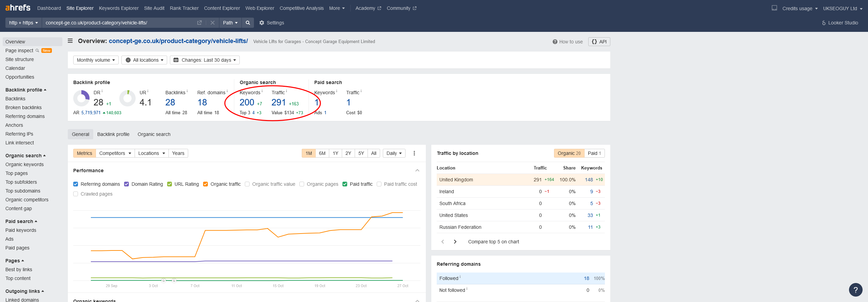Clear the URL with the X icon
Viewport: 868px width, 302px height.
[x=213, y=23]
